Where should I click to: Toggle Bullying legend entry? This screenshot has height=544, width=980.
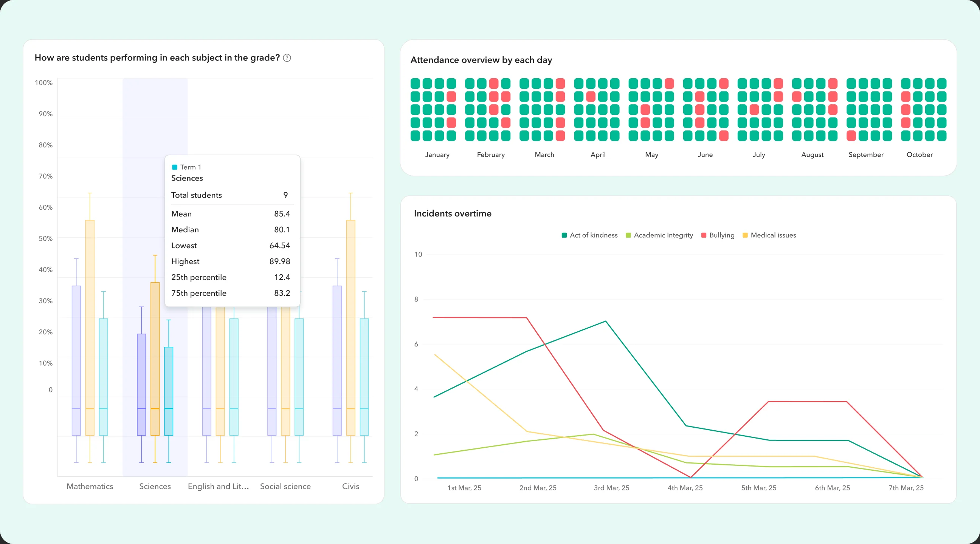718,235
